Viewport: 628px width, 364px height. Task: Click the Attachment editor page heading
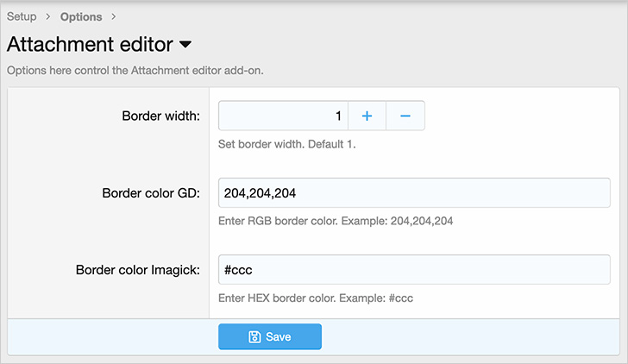click(x=89, y=44)
